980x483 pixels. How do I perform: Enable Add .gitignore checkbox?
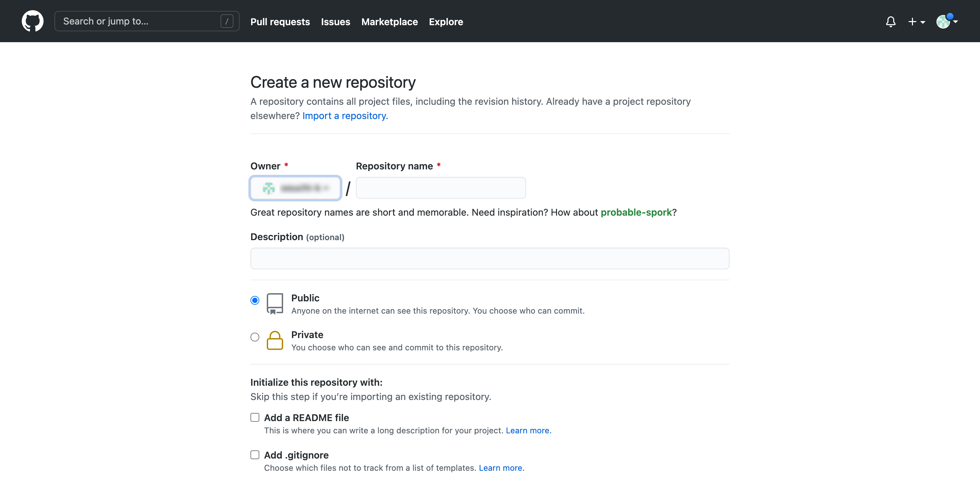click(x=255, y=454)
